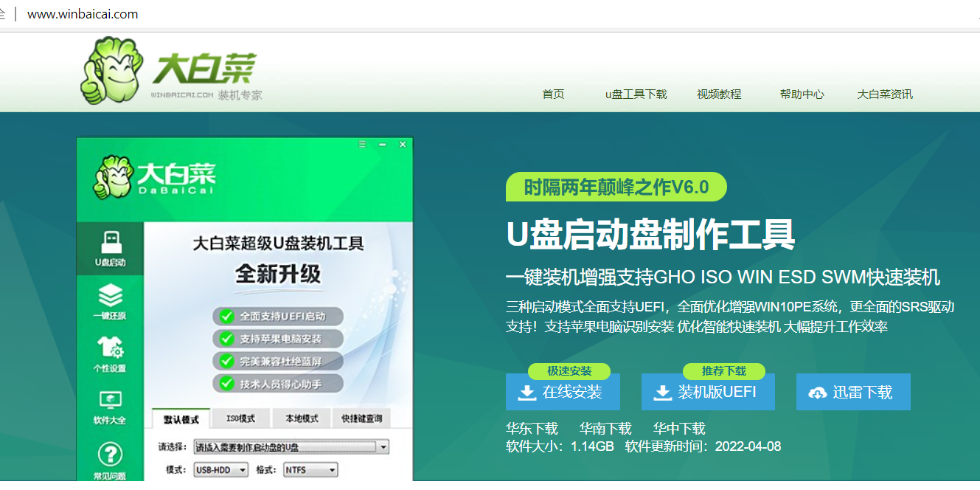980x490 pixels.
Task: Click the 推荐下载 green badge
Action: coord(724,371)
